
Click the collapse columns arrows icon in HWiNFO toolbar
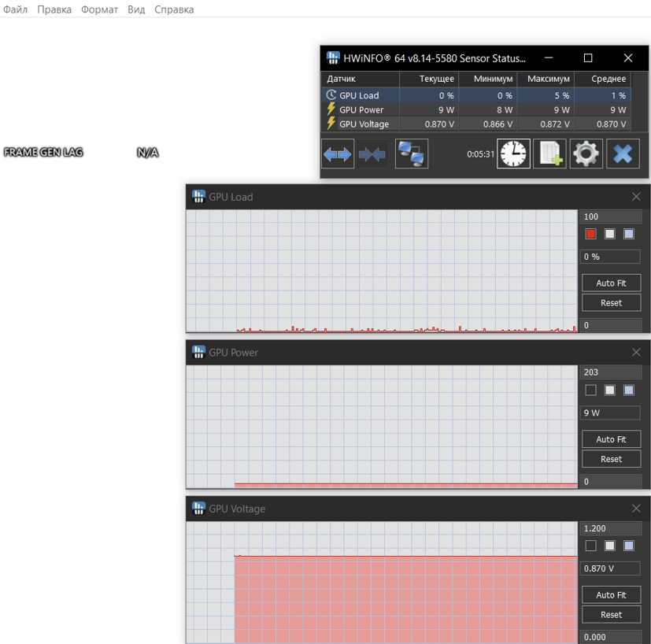tap(372, 154)
